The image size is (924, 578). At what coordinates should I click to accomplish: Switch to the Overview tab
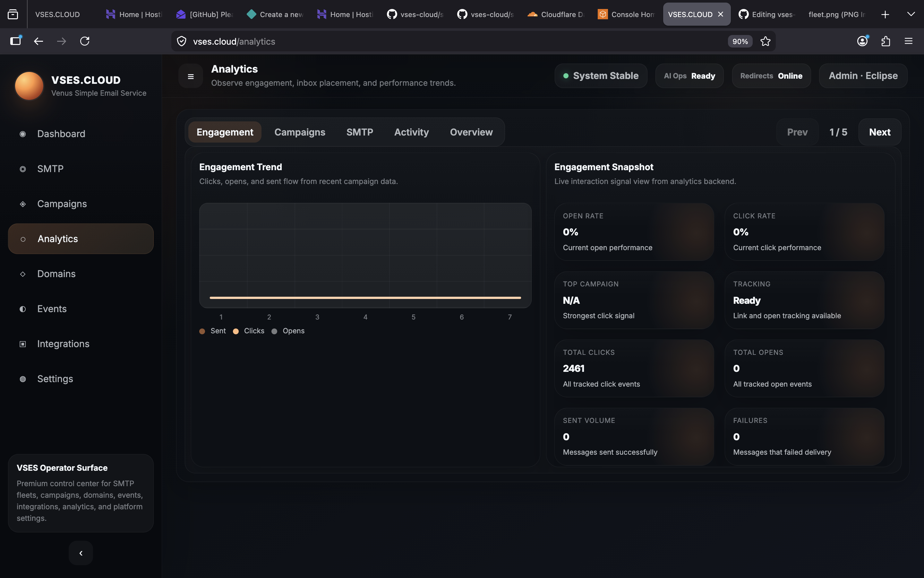tap(471, 132)
